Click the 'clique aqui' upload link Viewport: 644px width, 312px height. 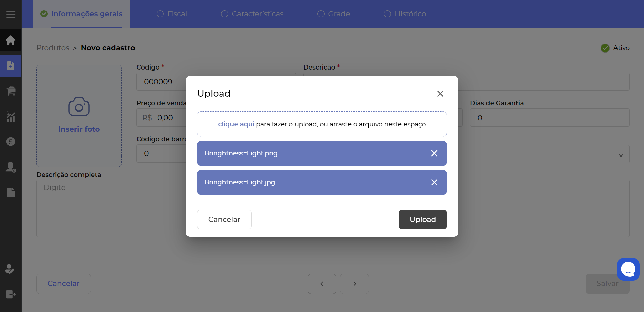[236, 124]
